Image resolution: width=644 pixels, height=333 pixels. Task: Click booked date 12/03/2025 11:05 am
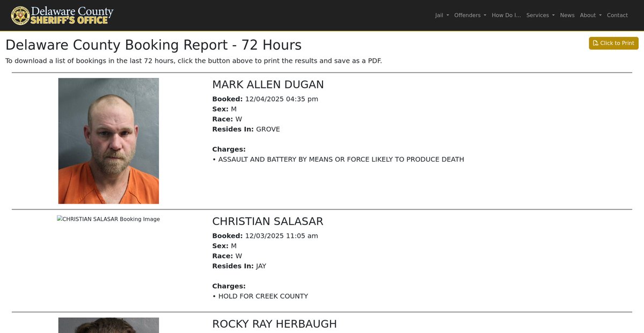pos(282,236)
